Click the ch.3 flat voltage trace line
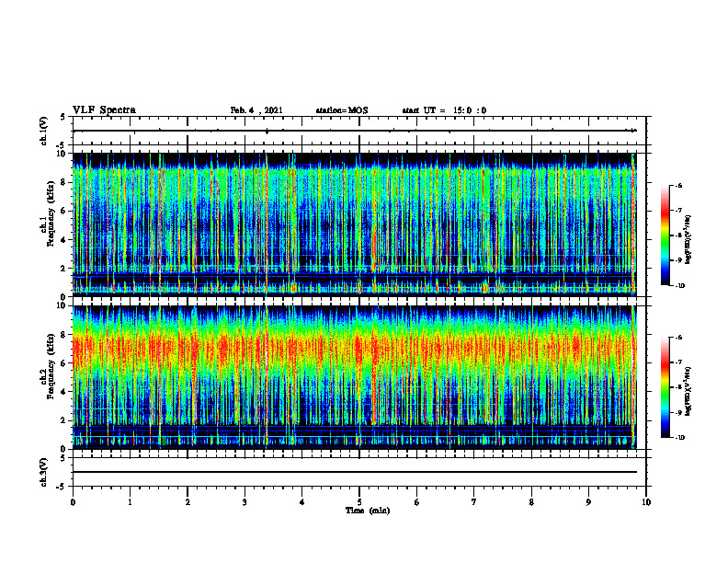 click(355, 472)
